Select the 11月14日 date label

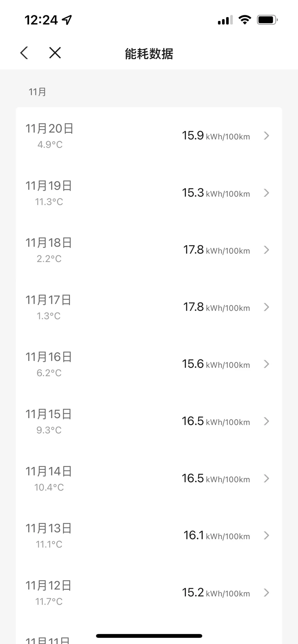click(49, 472)
